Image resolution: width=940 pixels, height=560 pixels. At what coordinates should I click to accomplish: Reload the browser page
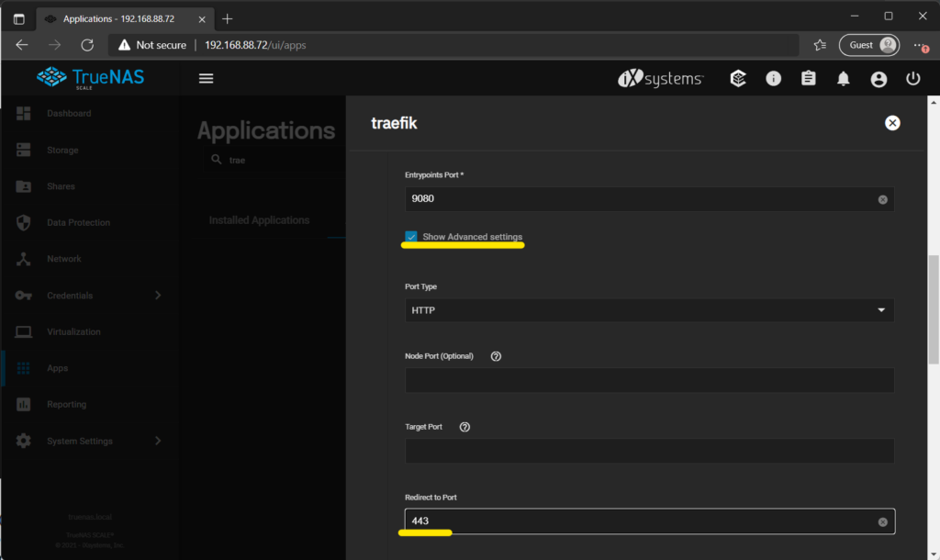click(87, 45)
